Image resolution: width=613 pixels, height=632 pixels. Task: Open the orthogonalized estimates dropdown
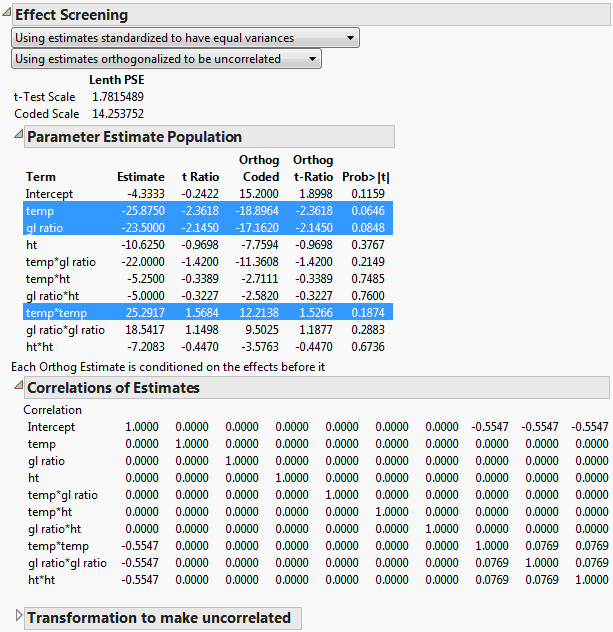point(166,59)
